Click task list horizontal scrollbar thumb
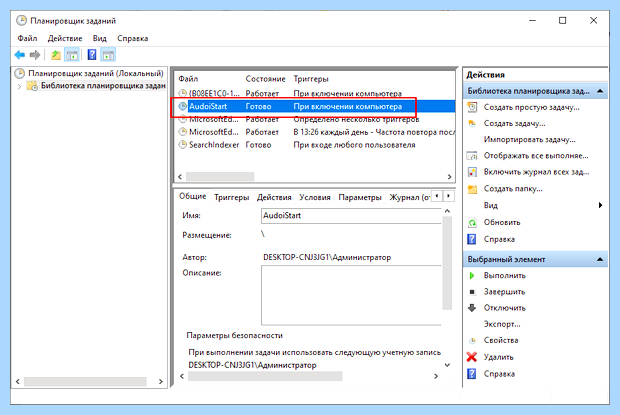620x415 pixels. click(x=220, y=177)
